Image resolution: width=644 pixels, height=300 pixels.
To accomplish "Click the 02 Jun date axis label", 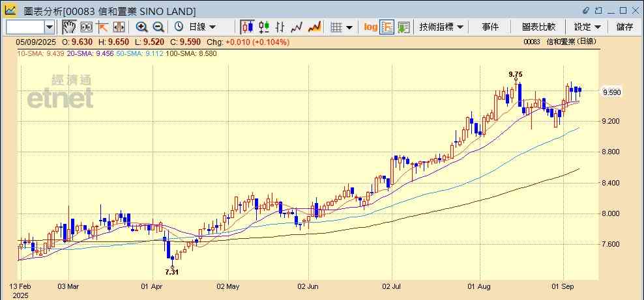I will (308, 286).
